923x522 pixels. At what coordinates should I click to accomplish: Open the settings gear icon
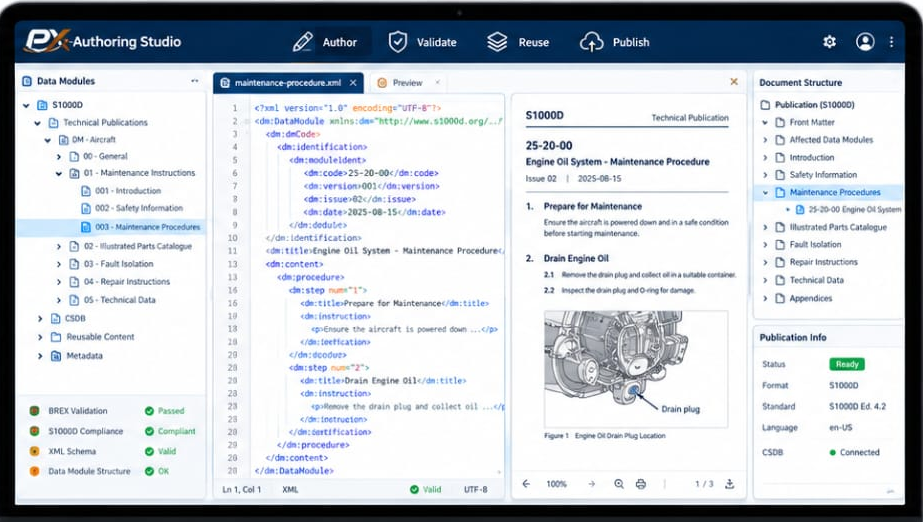pos(829,42)
